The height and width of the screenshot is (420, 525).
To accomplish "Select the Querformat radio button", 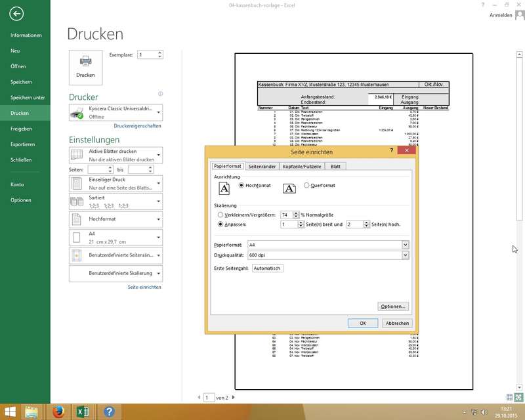I will coord(306,186).
